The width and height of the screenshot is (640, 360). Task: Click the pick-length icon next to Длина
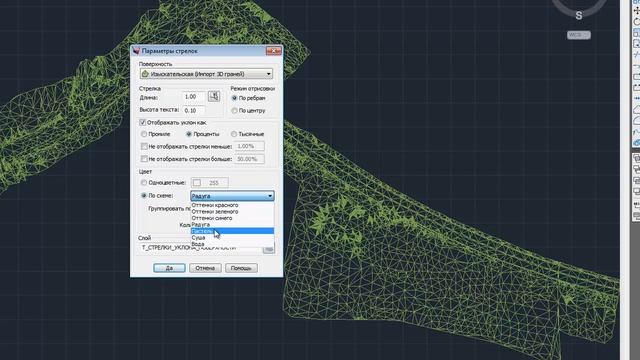click(214, 96)
